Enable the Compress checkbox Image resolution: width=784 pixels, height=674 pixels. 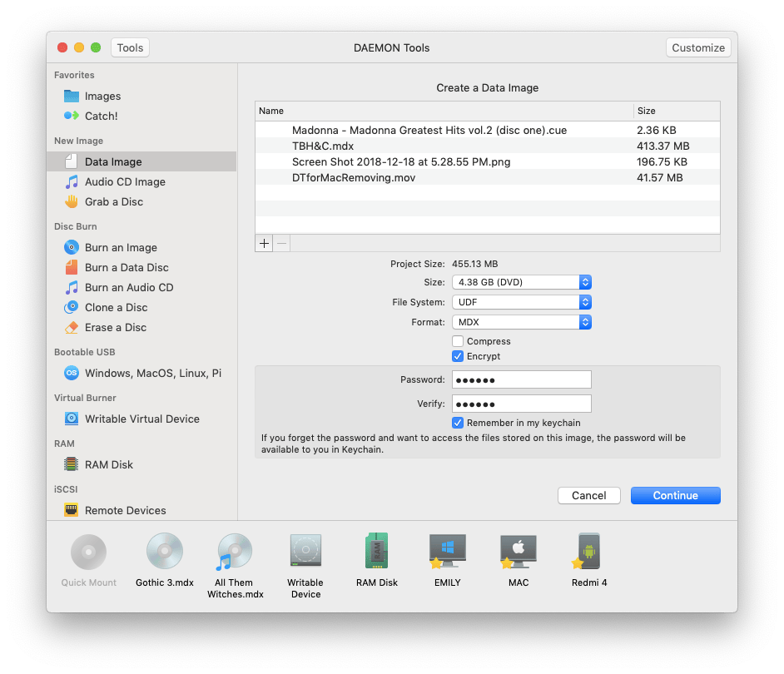coord(458,341)
